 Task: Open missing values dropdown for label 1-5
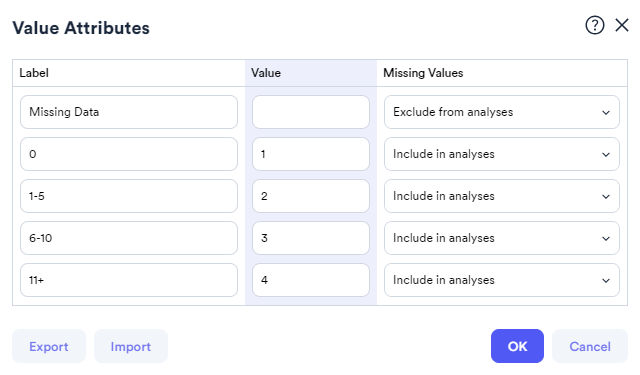tap(502, 196)
